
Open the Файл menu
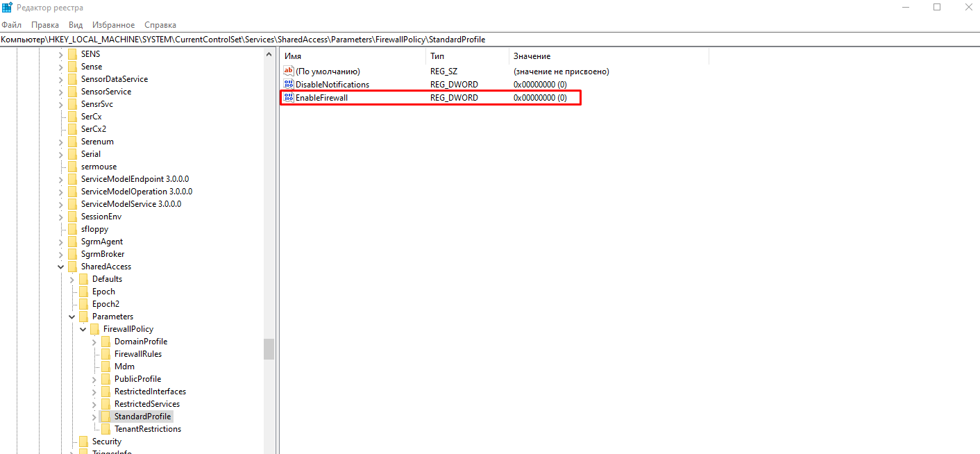12,25
